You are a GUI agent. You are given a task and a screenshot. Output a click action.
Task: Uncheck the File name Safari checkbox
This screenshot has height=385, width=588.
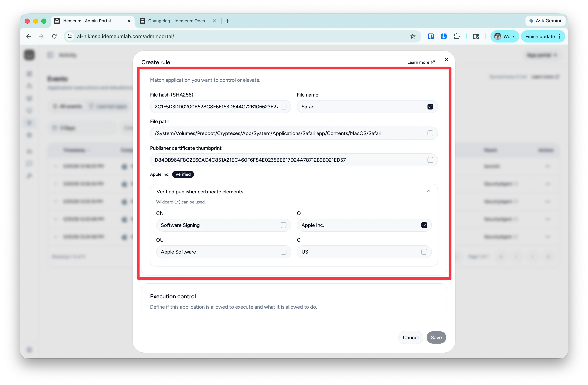click(x=430, y=107)
